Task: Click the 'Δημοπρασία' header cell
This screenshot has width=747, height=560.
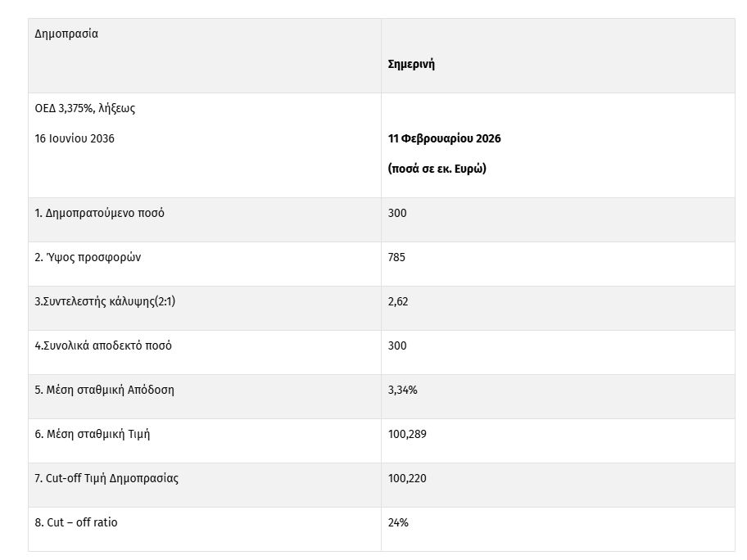Action: 66,34
